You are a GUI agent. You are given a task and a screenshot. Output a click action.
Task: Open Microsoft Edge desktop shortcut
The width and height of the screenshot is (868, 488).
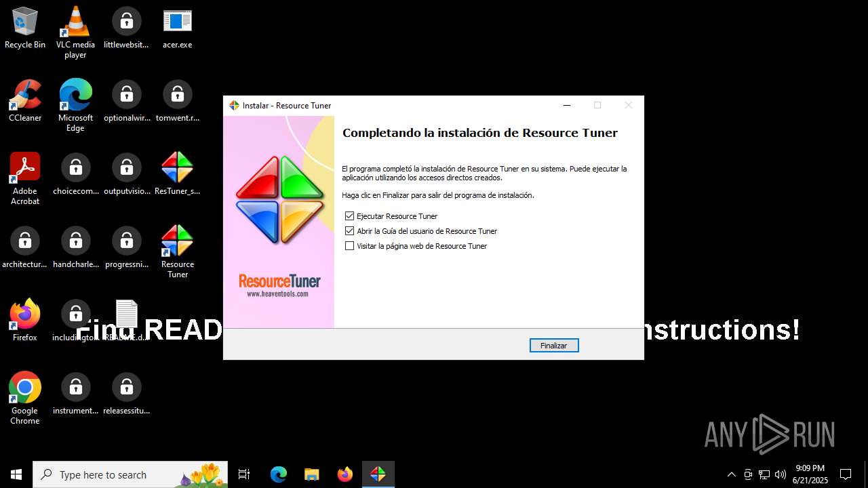click(75, 106)
